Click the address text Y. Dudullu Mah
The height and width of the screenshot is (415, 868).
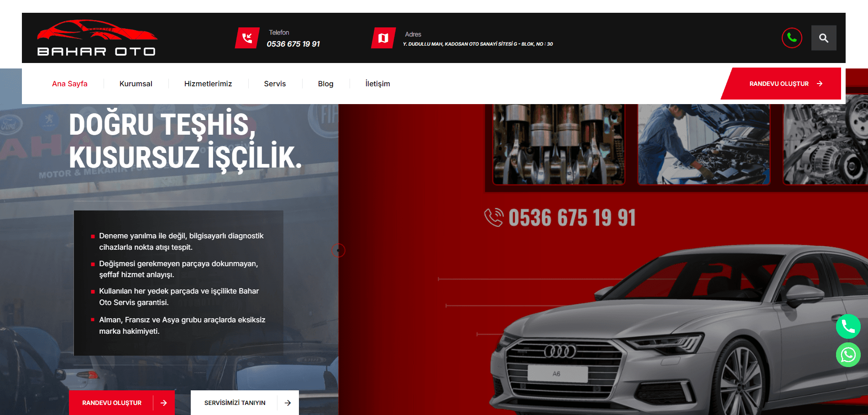(x=478, y=44)
